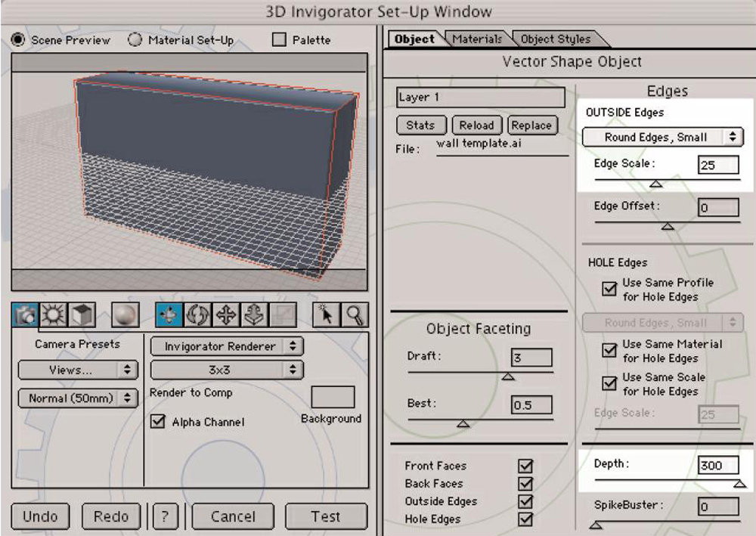Select the pointer selection tool icon
Image resolution: width=756 pixels, height=536 pixels.
coord(327,315)
